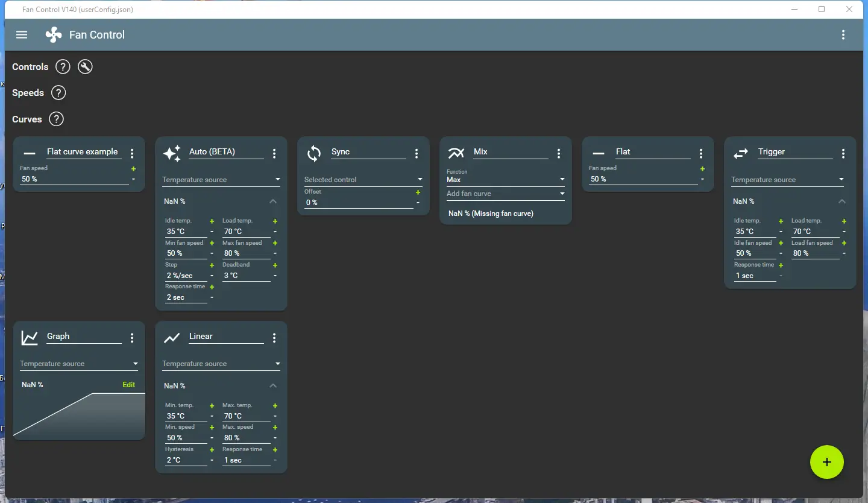The image size is (868, 503).
Task: Click the green add-new floating plus button
Action: (x=827, y=462)
